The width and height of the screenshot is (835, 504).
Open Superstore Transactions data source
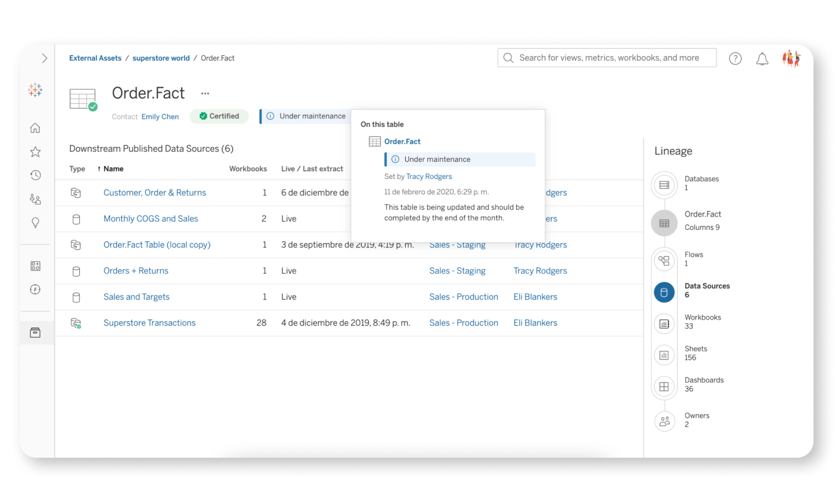point(149,323)
